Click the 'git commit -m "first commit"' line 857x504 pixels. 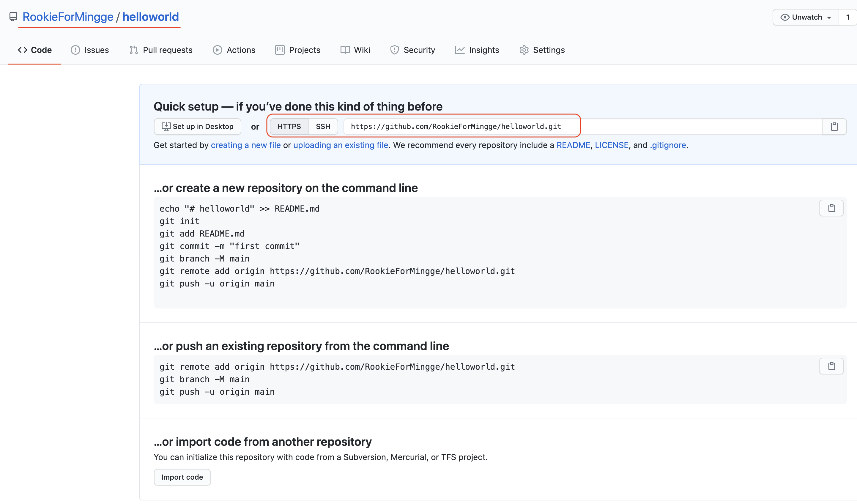(x=229, y=246)
